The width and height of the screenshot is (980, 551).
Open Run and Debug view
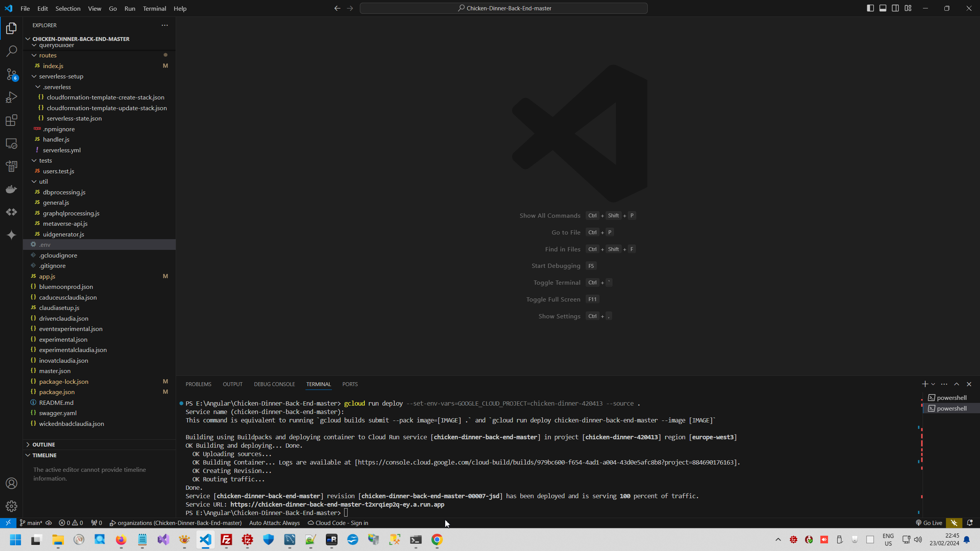11,97
